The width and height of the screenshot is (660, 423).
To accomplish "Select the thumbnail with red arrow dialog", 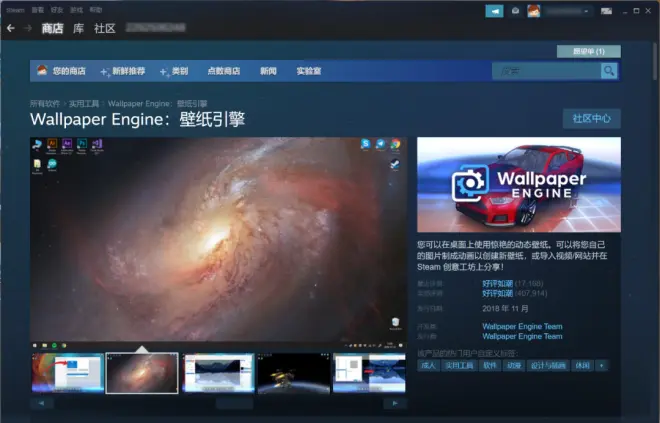I will point(68,373).
